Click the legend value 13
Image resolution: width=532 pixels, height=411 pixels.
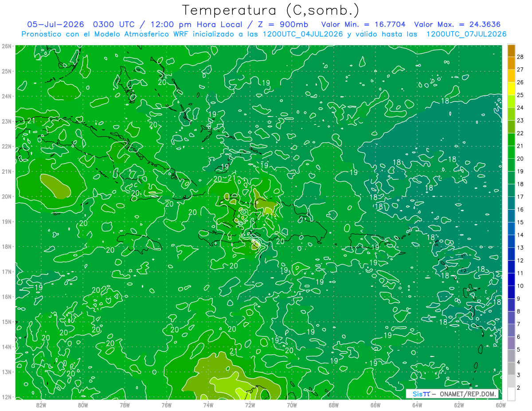pos(520,247)
